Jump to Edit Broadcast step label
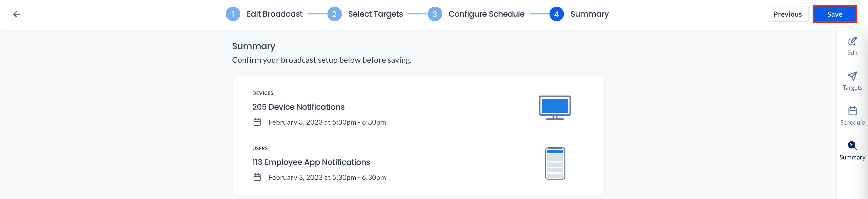This screenshot has height=199, width=868. 274,14
